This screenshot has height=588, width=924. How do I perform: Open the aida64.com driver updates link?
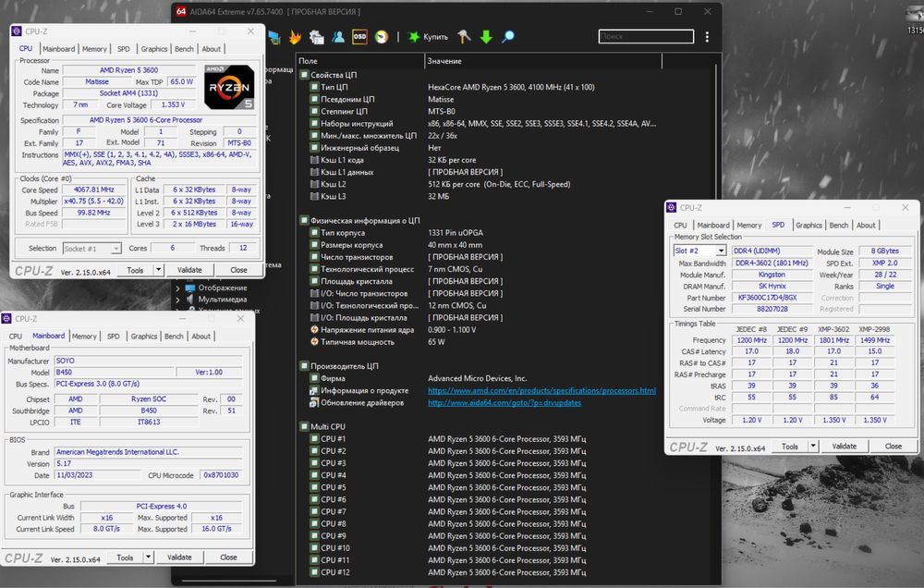505,403
